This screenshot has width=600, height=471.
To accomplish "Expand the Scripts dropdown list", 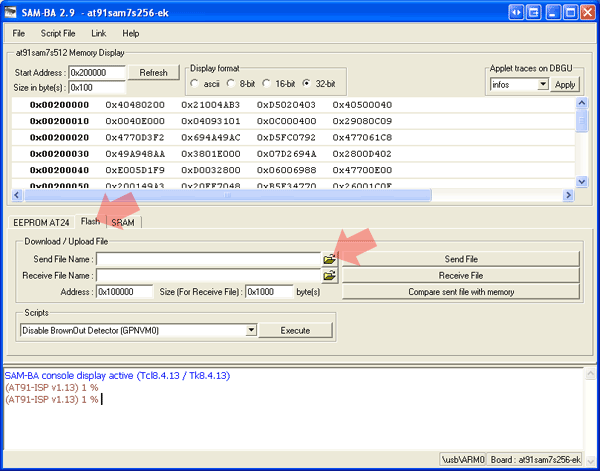I will coord(251,330).
